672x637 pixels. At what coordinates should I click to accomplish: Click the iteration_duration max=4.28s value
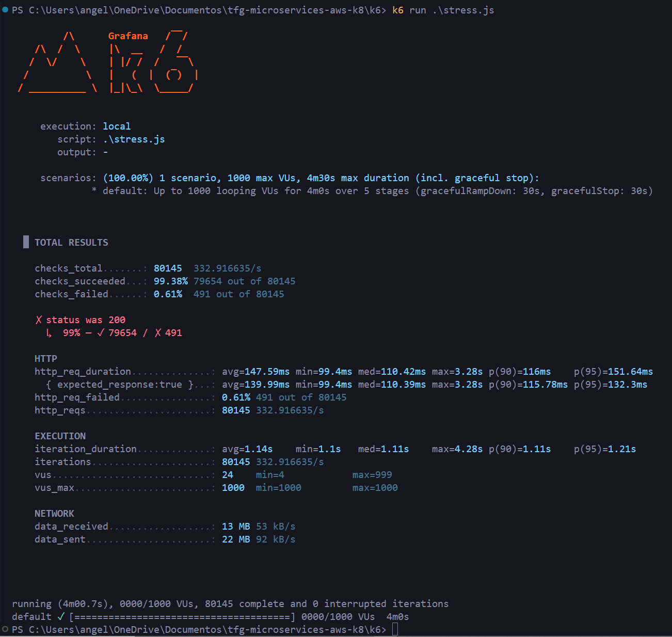[457, 449]
